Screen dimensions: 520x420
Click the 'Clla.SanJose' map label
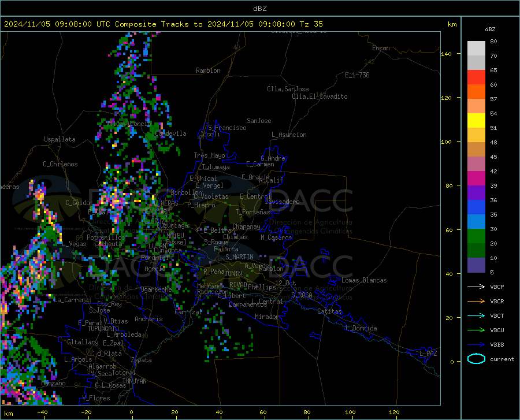288,89
